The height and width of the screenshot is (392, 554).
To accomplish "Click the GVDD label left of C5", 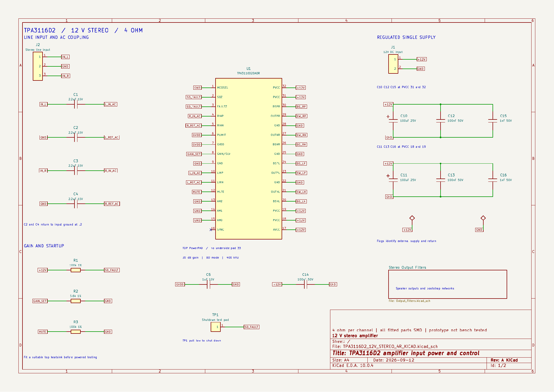I will tap(180, 284).
